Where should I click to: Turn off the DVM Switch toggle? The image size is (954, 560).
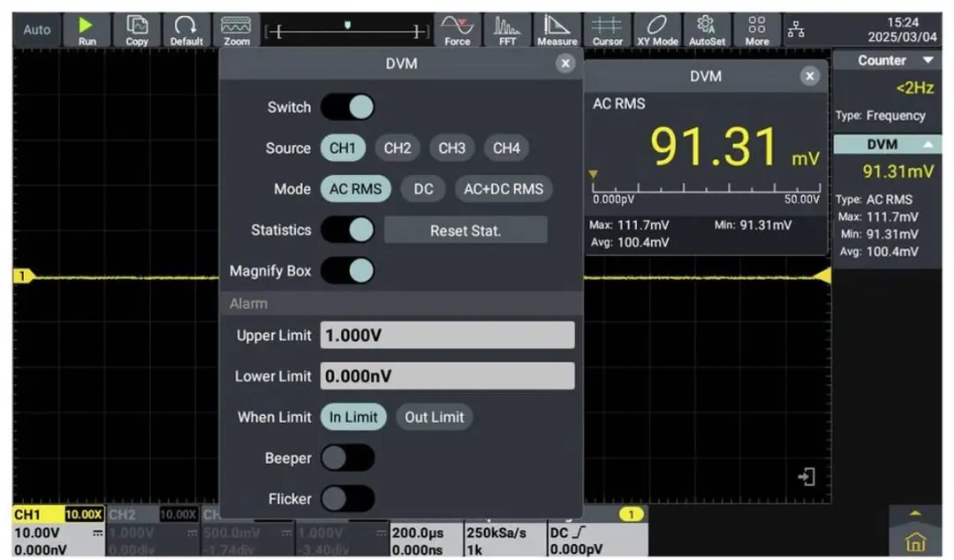347,107
